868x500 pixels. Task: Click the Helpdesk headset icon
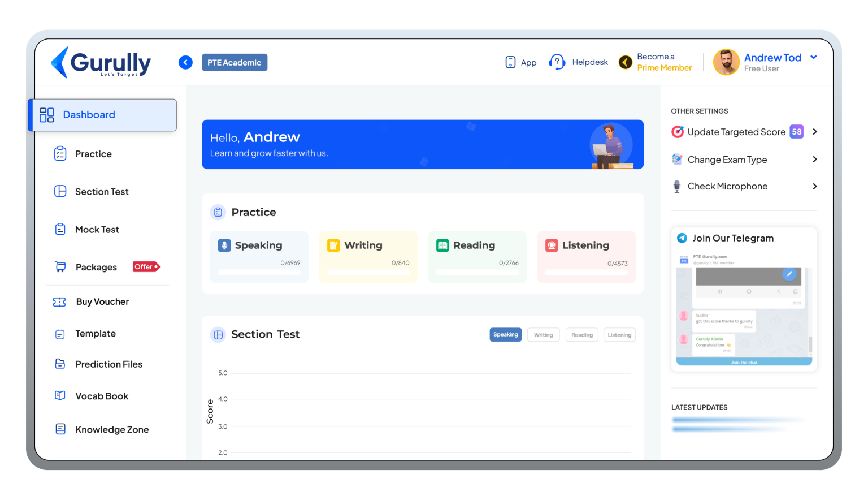click(557, 62)
